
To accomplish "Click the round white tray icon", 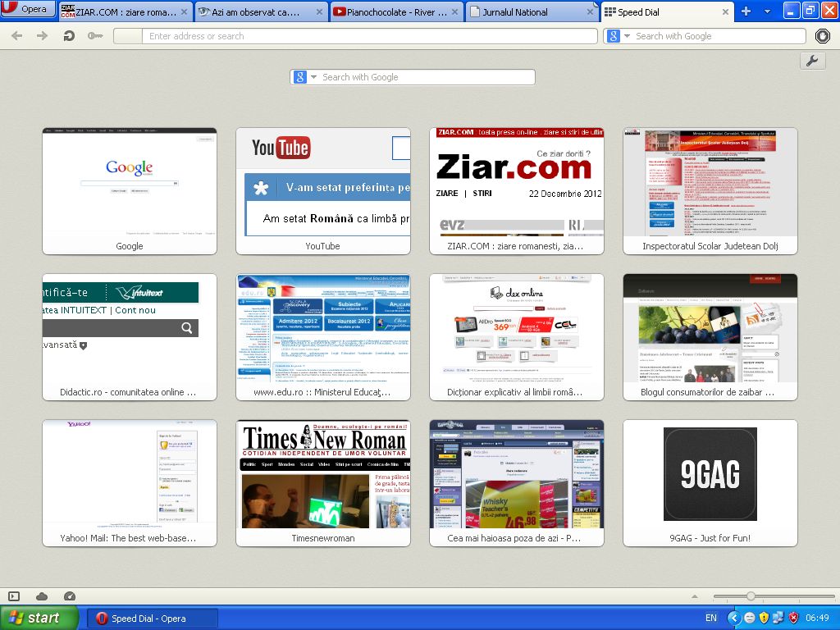I will tap(750, 619).
